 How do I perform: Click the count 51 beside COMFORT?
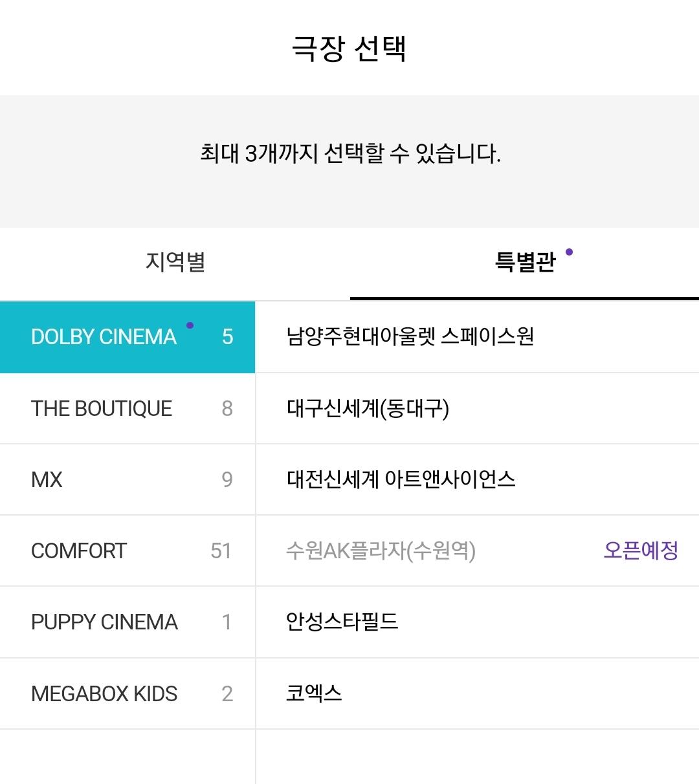point(221,551)
